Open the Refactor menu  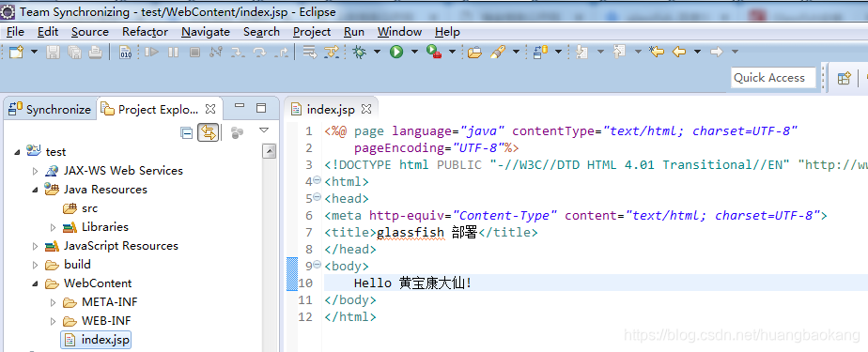click(145, 32)
